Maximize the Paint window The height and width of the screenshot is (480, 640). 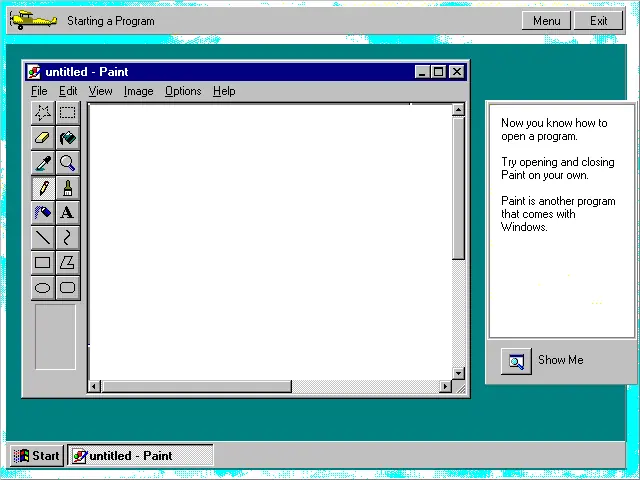(438, 72)
